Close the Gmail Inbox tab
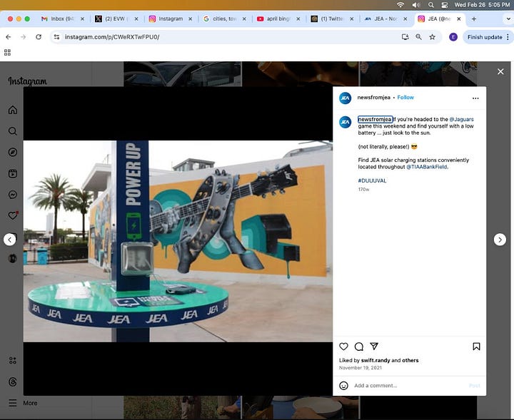This screenshot has width=514, height=420. [82, 19]
